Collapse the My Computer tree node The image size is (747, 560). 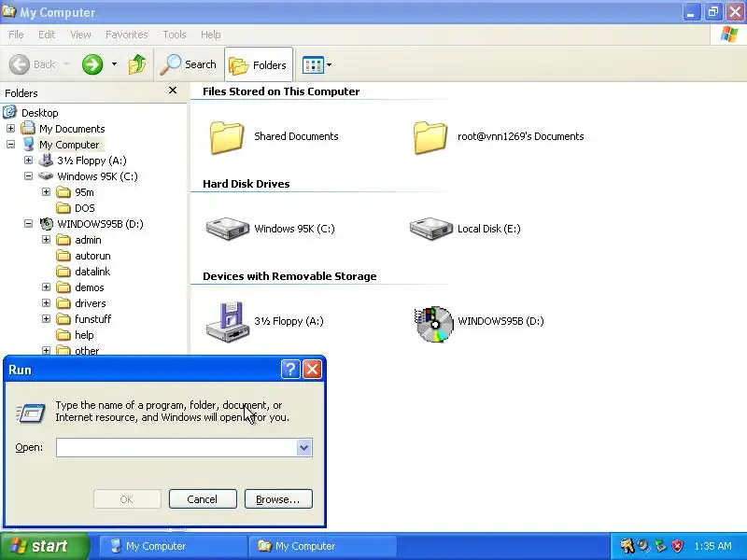[10, 145]
